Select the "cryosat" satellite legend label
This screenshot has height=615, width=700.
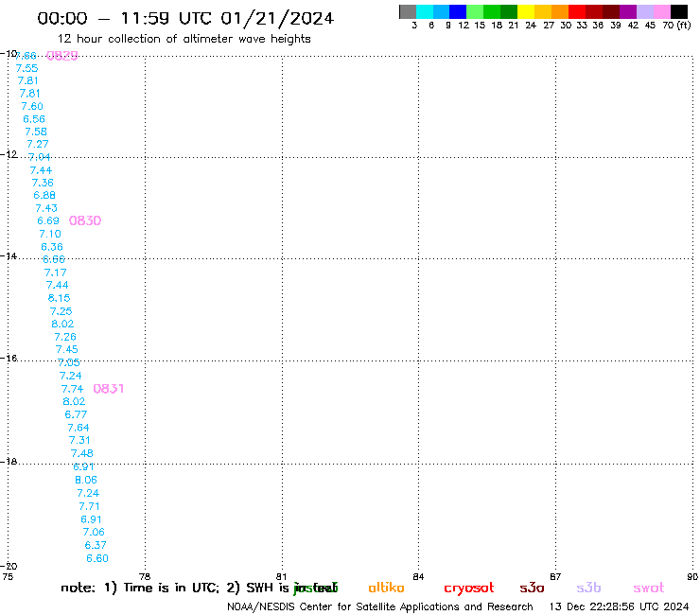(469, 589)
